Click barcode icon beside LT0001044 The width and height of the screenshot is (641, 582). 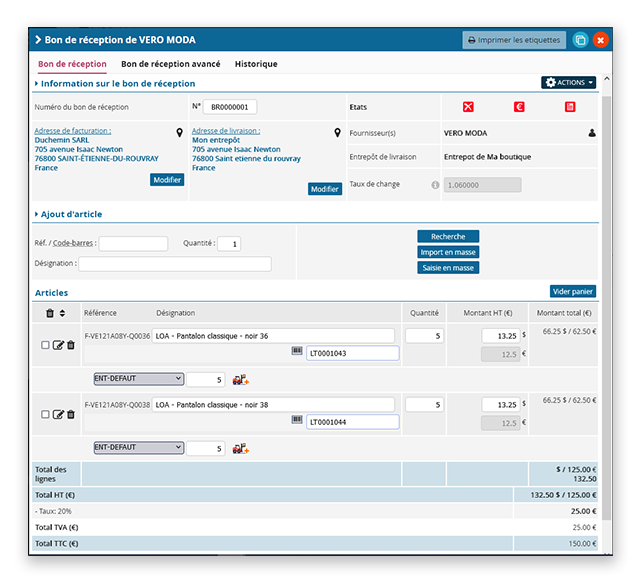(297, 419)
